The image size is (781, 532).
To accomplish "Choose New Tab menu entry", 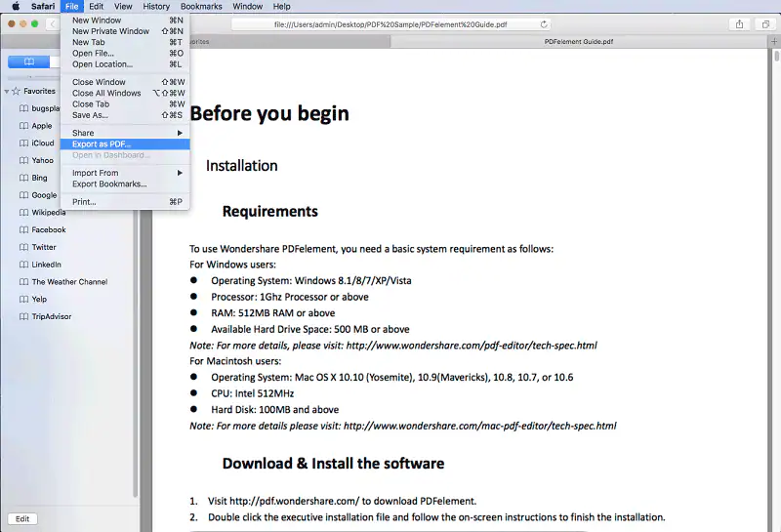I will coord(125,42).
